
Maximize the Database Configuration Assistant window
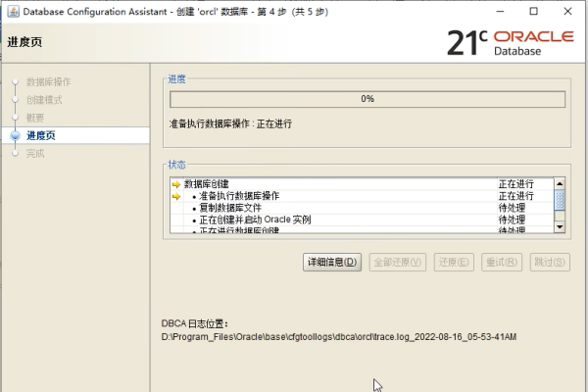click(x=534, y=11)
